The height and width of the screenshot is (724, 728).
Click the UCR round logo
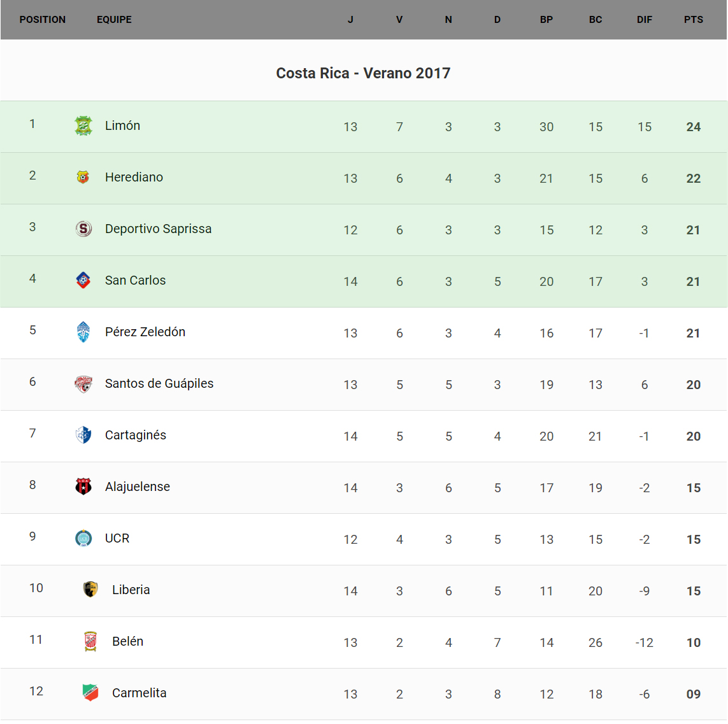point(83,539)
